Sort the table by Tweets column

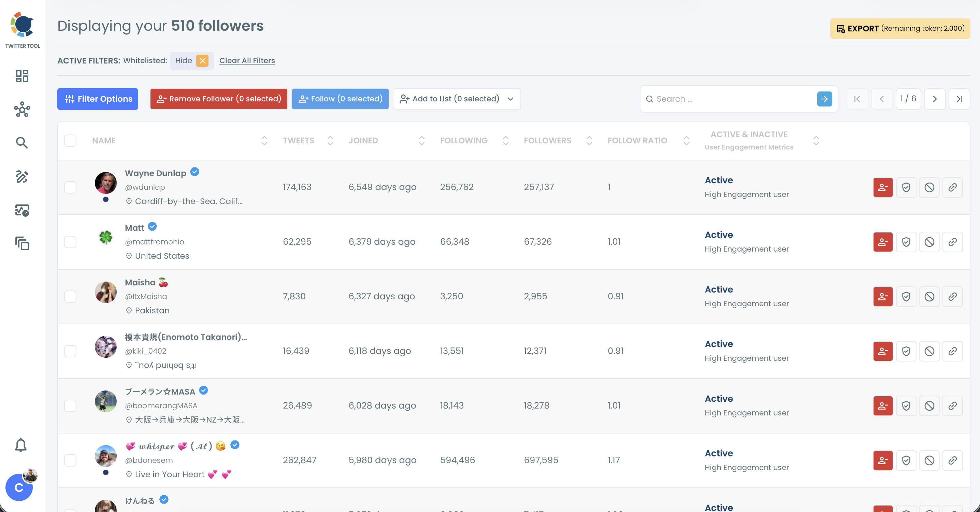point(330,141)
